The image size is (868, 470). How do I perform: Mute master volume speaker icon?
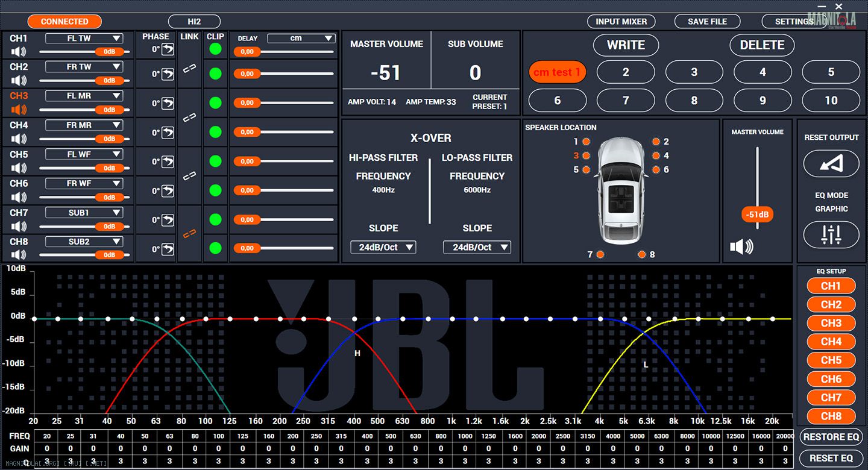(x=741, y=246)
